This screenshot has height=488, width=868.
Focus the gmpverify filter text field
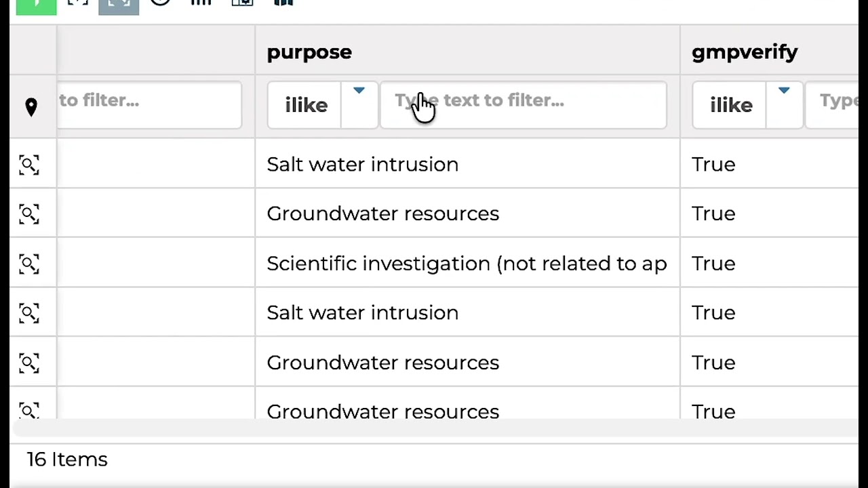pyautogui.click(x=831, y=105)
